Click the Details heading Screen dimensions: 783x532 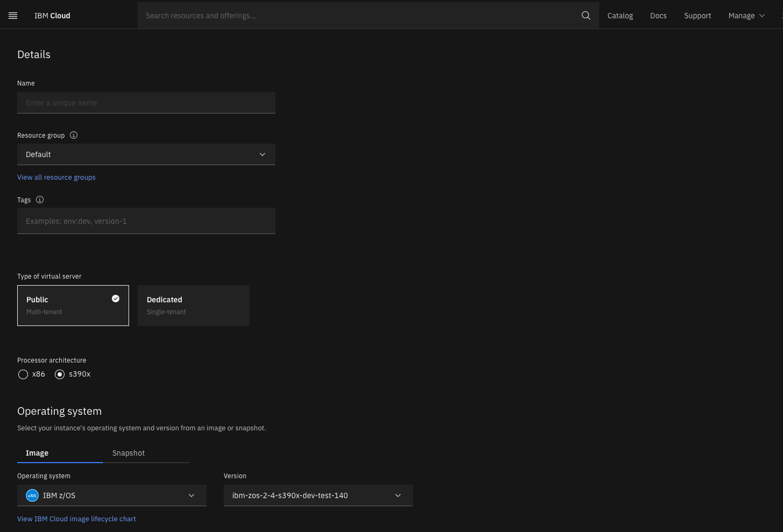pos(34,54)
